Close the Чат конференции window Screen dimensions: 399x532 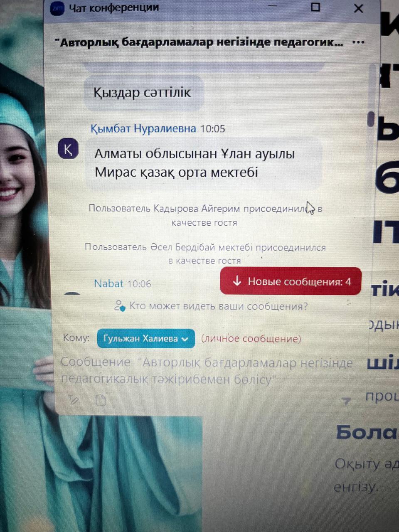point(358,8)
